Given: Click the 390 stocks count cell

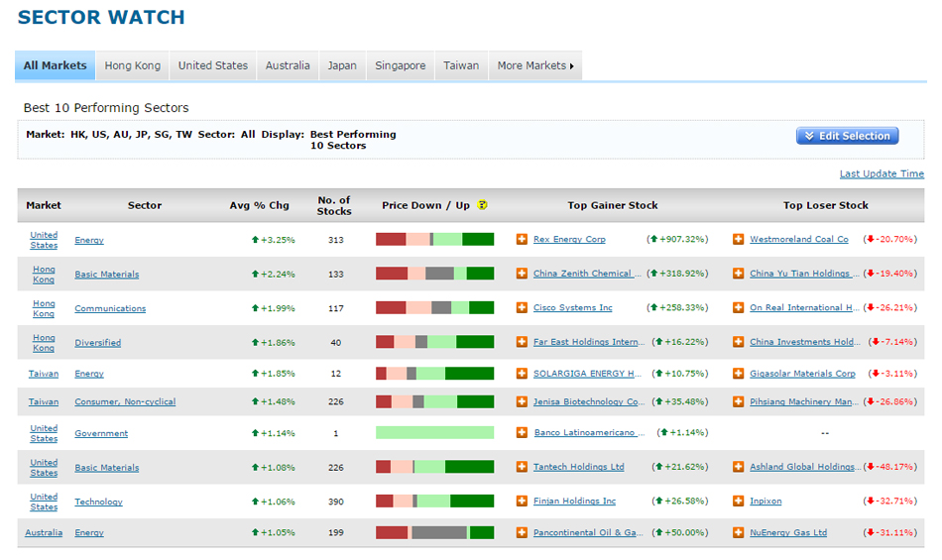Looking at the screenshot, I should [x=336, y=502].
